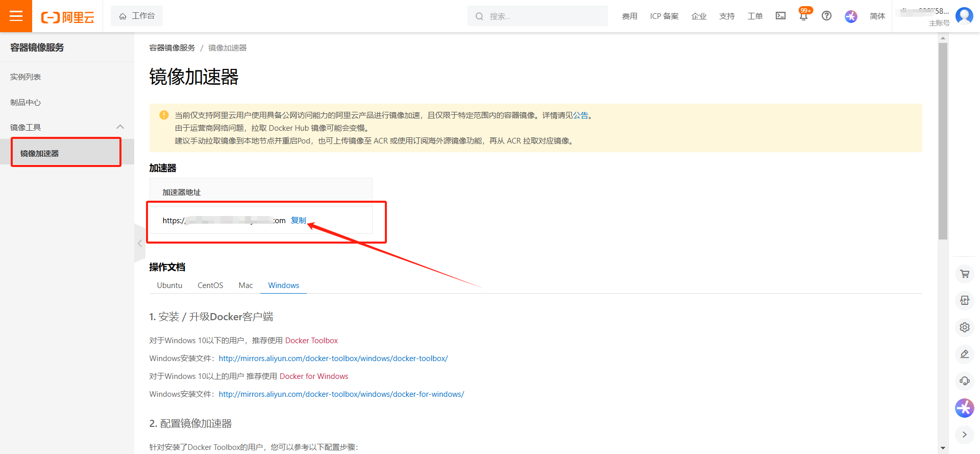Image resolution: width=980 pixels, height=454 pixels.
Task: Copy the accelerator address with 复制
Action: pyautogui.click(x=299, y=220)
